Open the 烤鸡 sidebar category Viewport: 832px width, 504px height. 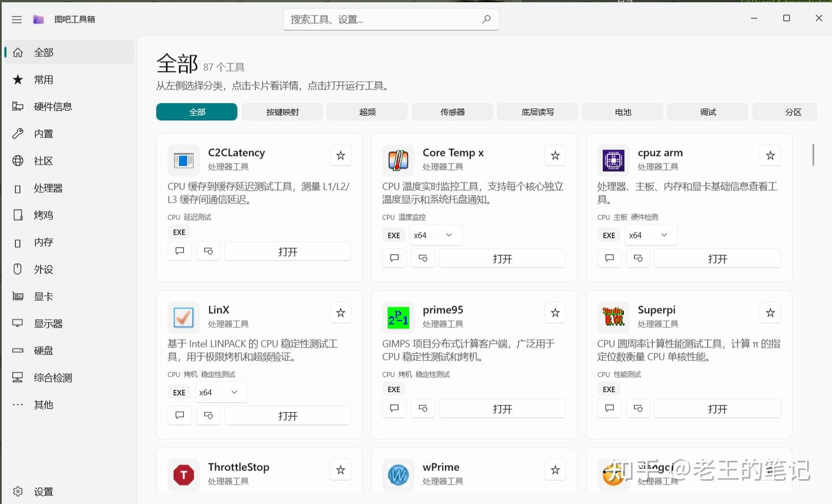[69, 215]
